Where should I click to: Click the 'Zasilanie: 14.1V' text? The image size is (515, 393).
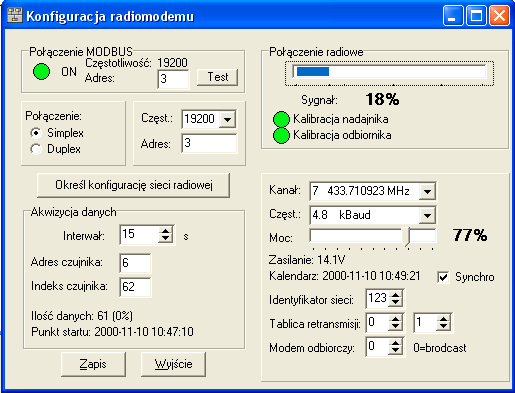tap(307, 260)
